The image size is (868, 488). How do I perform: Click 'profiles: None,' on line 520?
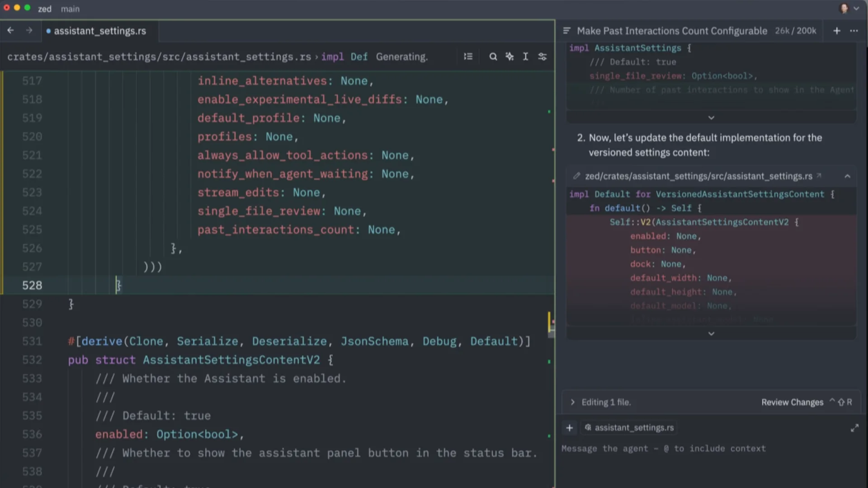coord(248,137)
